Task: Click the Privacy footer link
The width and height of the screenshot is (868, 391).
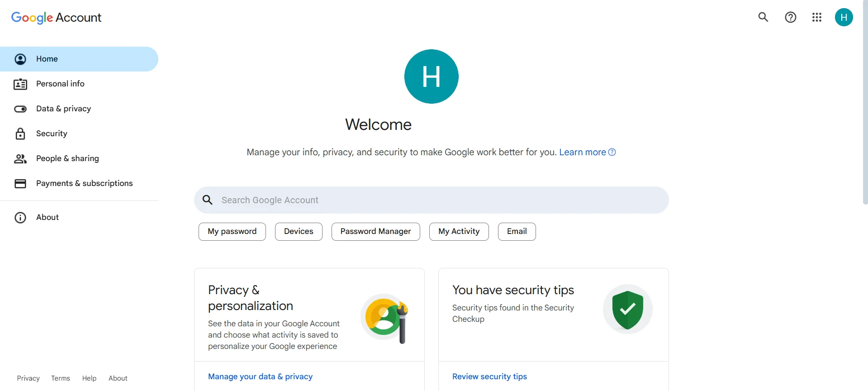Action: [x=28, y=378]
